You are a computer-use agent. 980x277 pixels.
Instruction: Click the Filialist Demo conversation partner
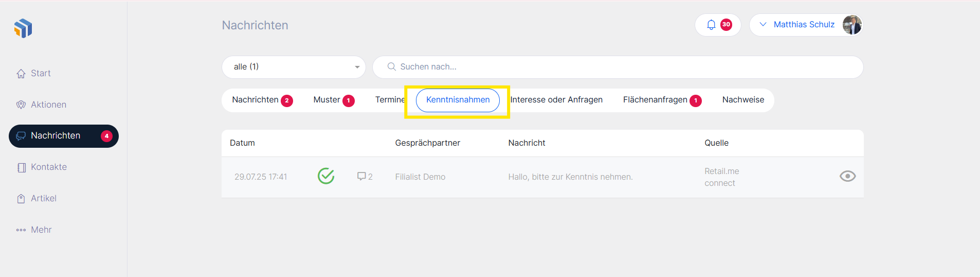point(420,177)
